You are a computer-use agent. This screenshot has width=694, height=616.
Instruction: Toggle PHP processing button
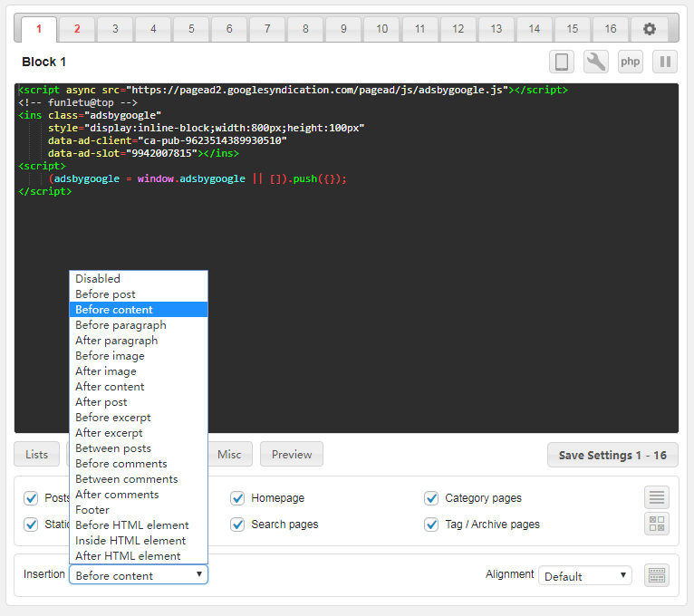tap(631, 62)
